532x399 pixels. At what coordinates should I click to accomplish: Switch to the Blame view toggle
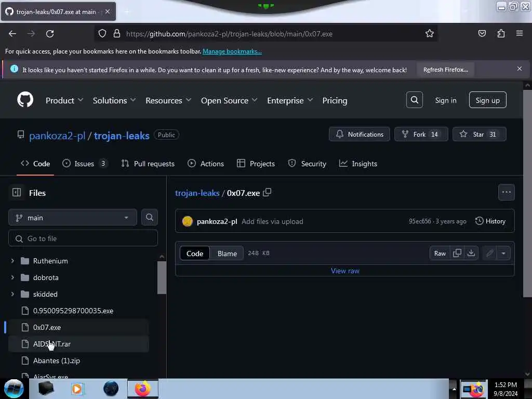click(x=227, y=254)
